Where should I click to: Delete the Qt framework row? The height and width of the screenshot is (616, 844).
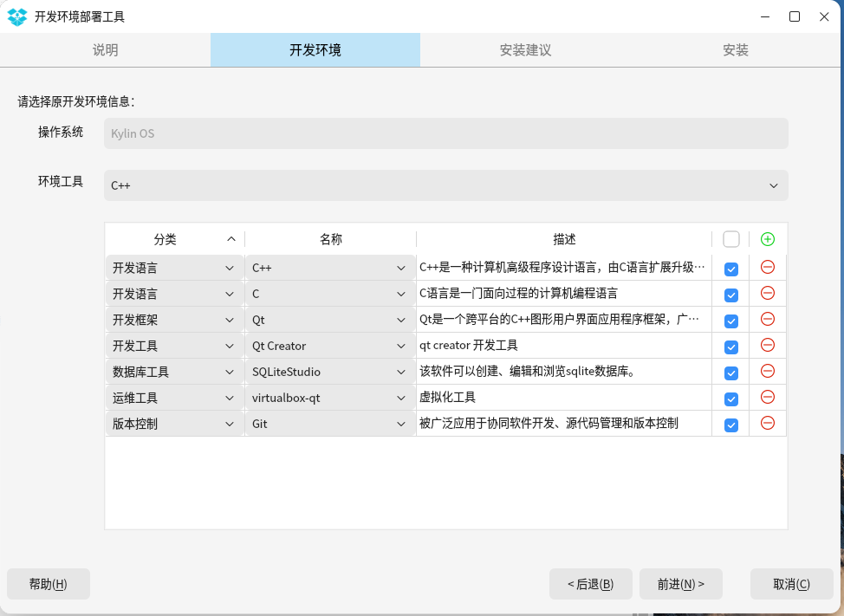768,319
